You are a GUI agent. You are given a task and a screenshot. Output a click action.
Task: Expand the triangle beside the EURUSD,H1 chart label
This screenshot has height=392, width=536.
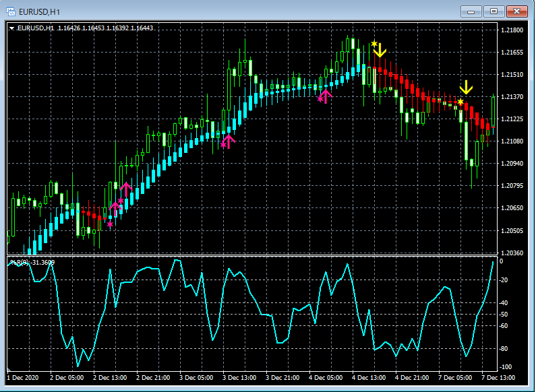[x=12, y=28]
